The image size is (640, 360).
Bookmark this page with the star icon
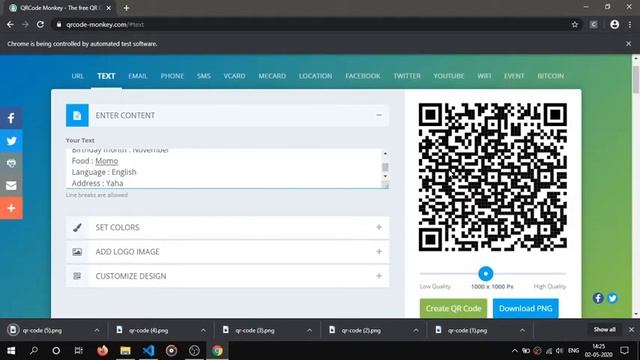tap(575, 24)
